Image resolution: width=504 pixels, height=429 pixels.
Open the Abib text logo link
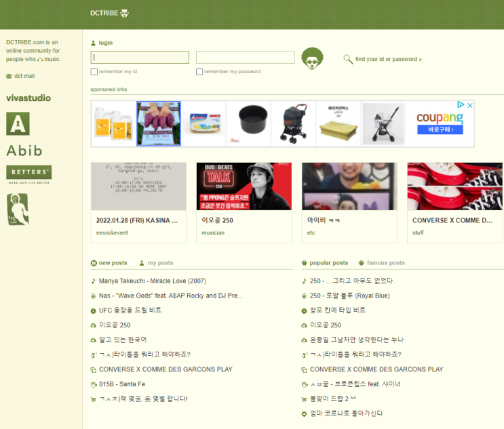pyautogui.click(x=24, y=150)
